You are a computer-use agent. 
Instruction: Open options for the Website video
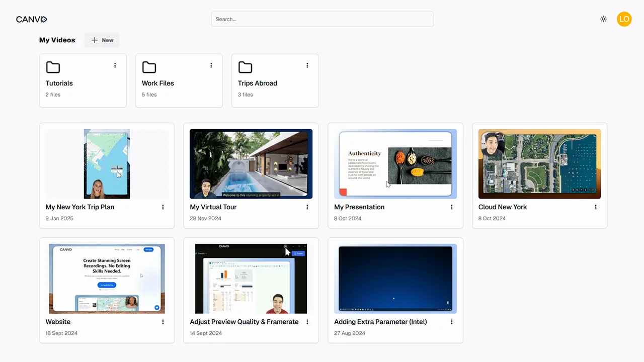coord(163,322)
